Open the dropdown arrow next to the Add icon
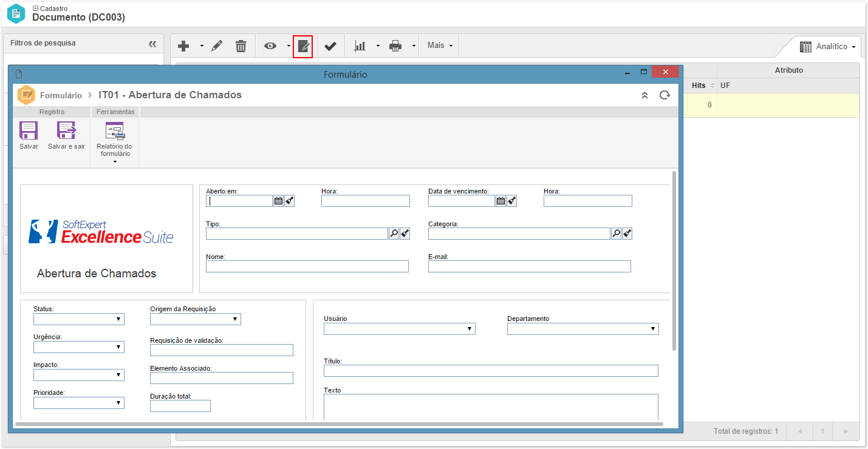The height and width of the screenshot is (449, 868). click(x=202, y=46)
